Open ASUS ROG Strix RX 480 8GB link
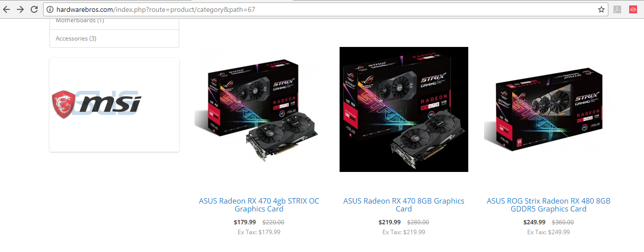644x252 pixels. point(548,205)
